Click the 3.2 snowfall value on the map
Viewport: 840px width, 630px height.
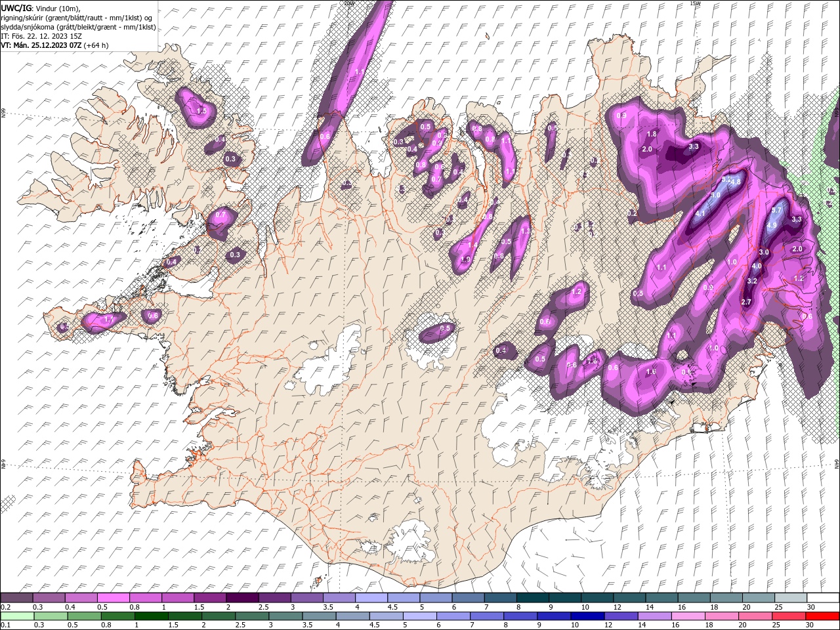point(753,281)
